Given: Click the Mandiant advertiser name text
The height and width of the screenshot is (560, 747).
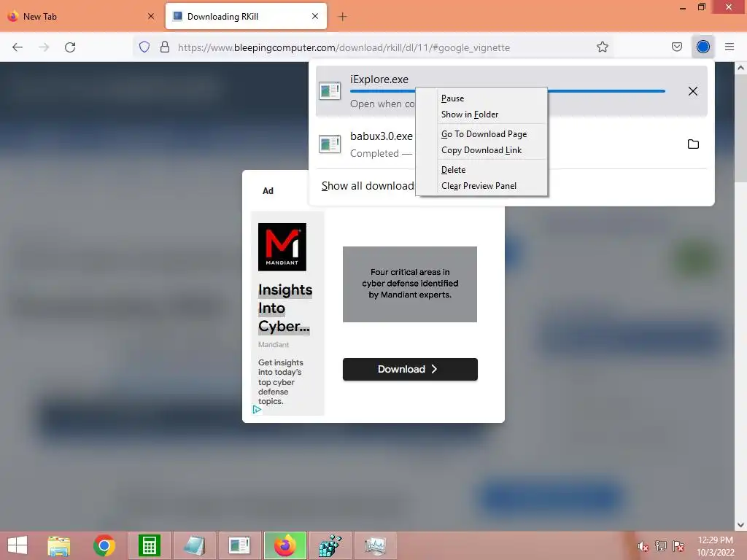Looking at the screenshot, I should click(x=274, y=344).
